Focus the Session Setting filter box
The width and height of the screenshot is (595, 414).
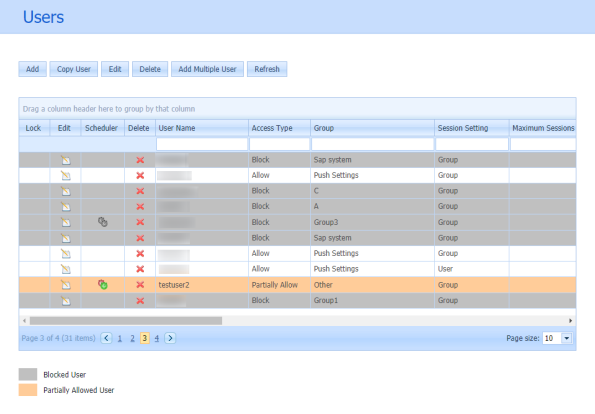pyautogui.click(x=472, y=144)
